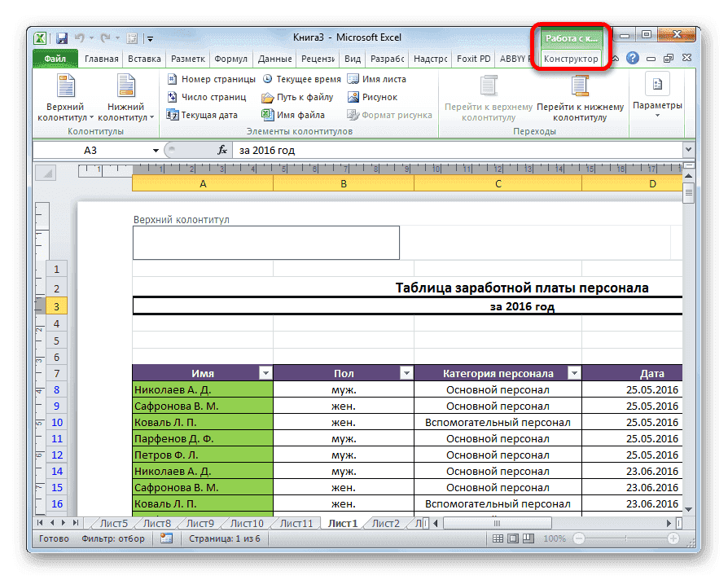Open filter for Категория персонала column
This screenshot has height=580, width=728.
pos(574,372)
